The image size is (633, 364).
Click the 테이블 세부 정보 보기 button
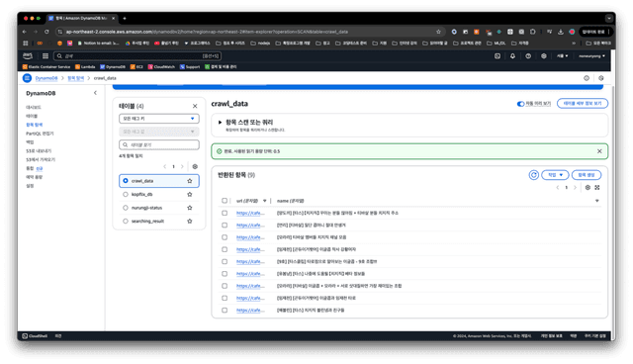click(583, 103)
